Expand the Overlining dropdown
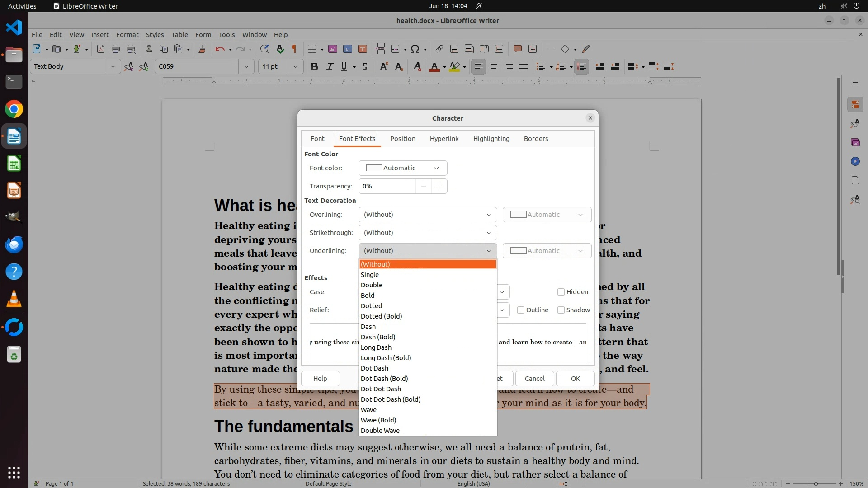This screenshot has height=488, width=868. (x=427, y=215)
